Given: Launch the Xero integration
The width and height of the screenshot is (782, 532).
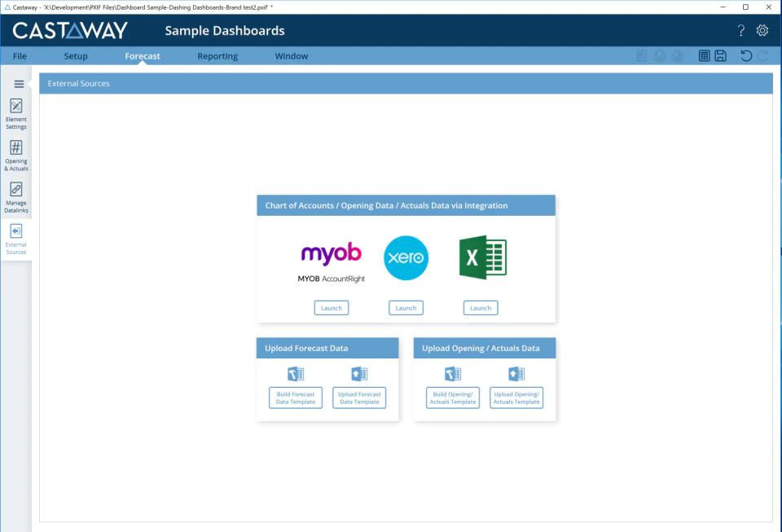Looking at the screenshot, I should click(406, 308).
